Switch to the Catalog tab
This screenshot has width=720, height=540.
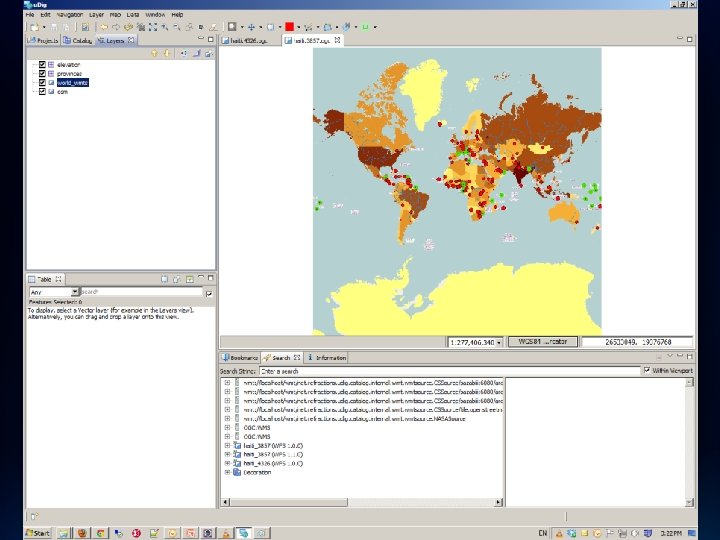pos(80,41)
